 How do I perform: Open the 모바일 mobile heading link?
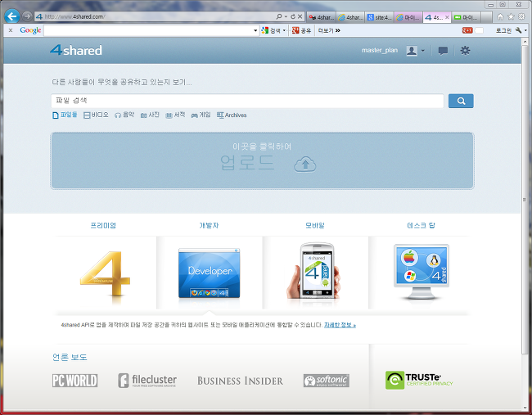tap(315, 225)
